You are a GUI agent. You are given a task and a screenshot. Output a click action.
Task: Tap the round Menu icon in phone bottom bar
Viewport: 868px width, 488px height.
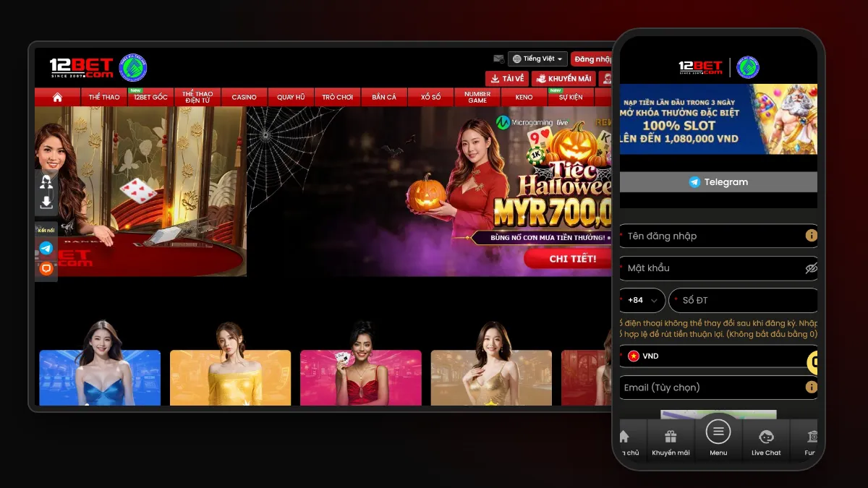point(718,432)
